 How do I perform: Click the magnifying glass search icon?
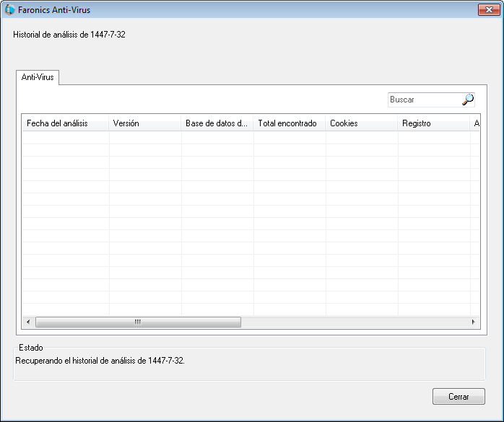tap(468, 100)
